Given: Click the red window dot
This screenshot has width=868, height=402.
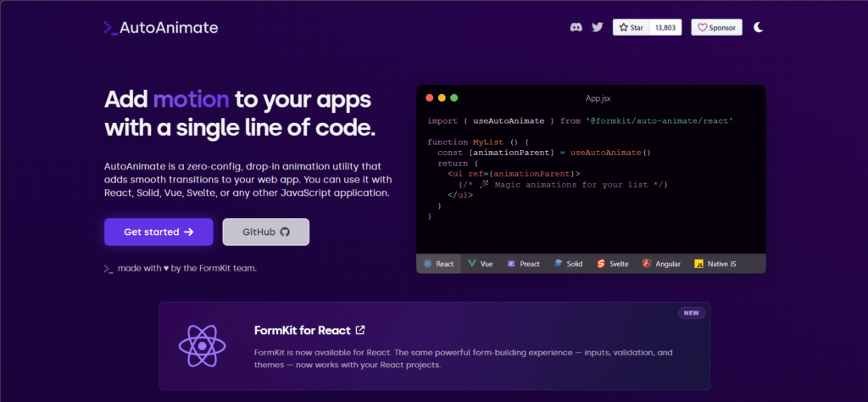Looking at the screenshot, I should tap(429, 98).
